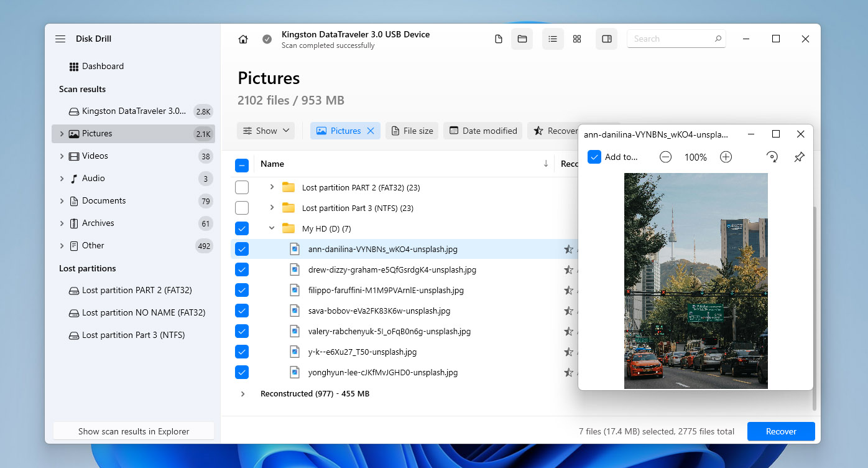Check Lost partition PART 2 (FAT32) folder checkbox

click(x=242, y=187)
